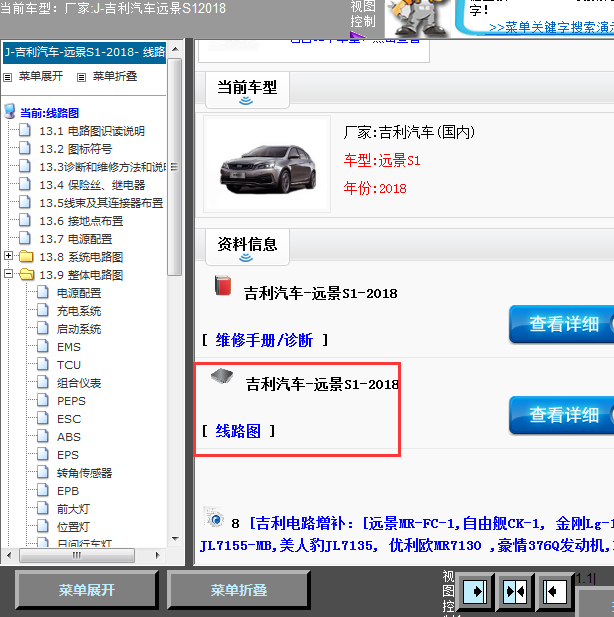The image size is (614, 617).
Task: Click the document icon next to ABS
Action: (x=43, y=436)
